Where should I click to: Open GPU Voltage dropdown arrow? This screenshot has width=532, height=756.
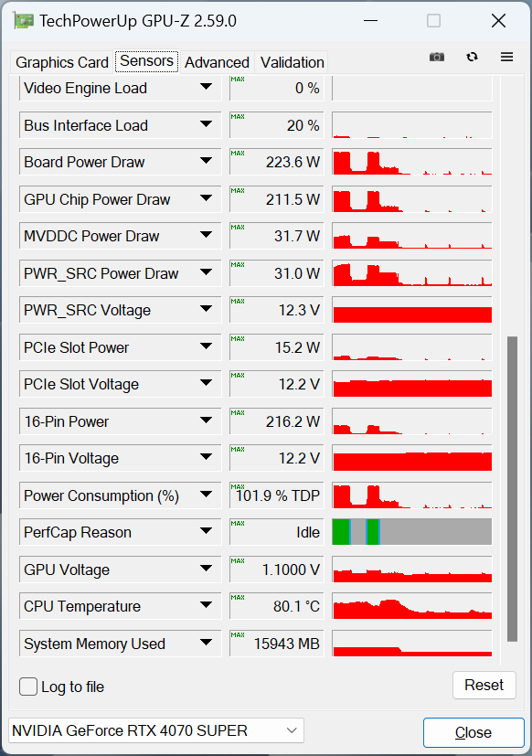click(206, 568)
